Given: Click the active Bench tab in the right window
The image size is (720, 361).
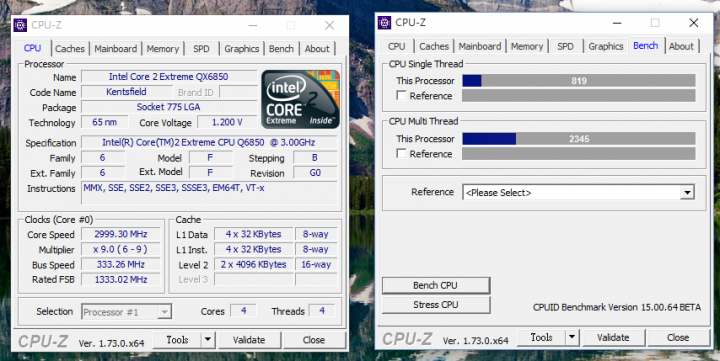Looking at the screenshot, I should [646, 45].
